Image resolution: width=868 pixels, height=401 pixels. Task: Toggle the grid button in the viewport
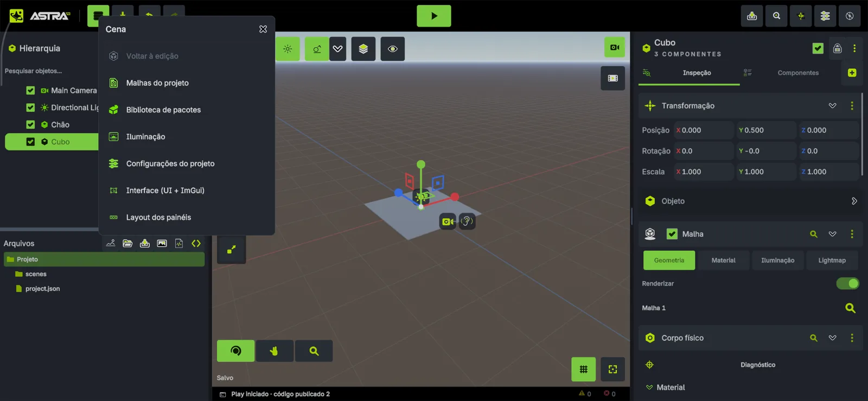pyautogui.click(x=583, y=370)
